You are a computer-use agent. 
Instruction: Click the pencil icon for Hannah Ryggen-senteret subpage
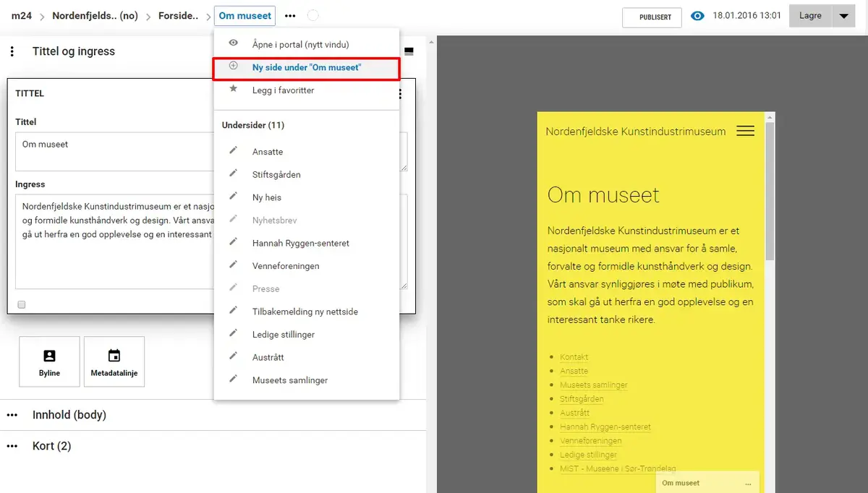233,242
